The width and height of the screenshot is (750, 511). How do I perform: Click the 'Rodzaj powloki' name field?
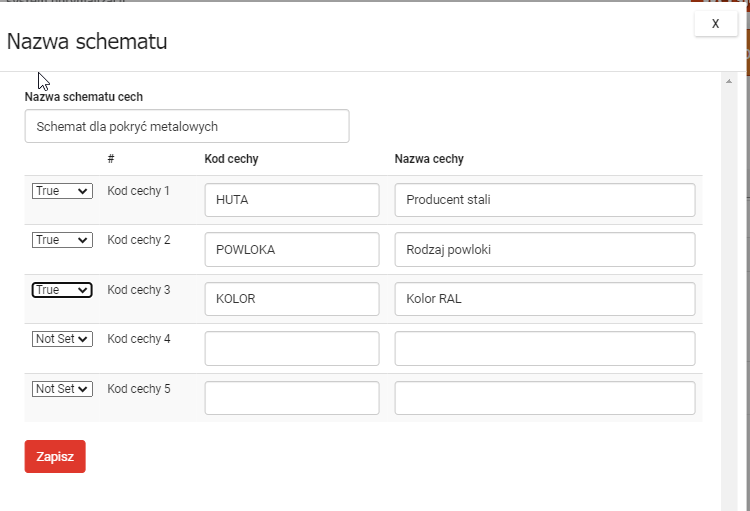pos(544,249)
